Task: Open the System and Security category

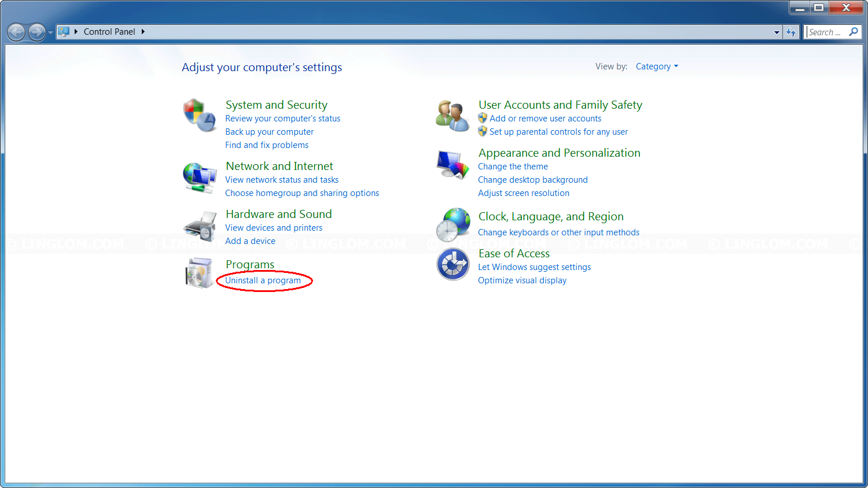Action: point(277,105)
